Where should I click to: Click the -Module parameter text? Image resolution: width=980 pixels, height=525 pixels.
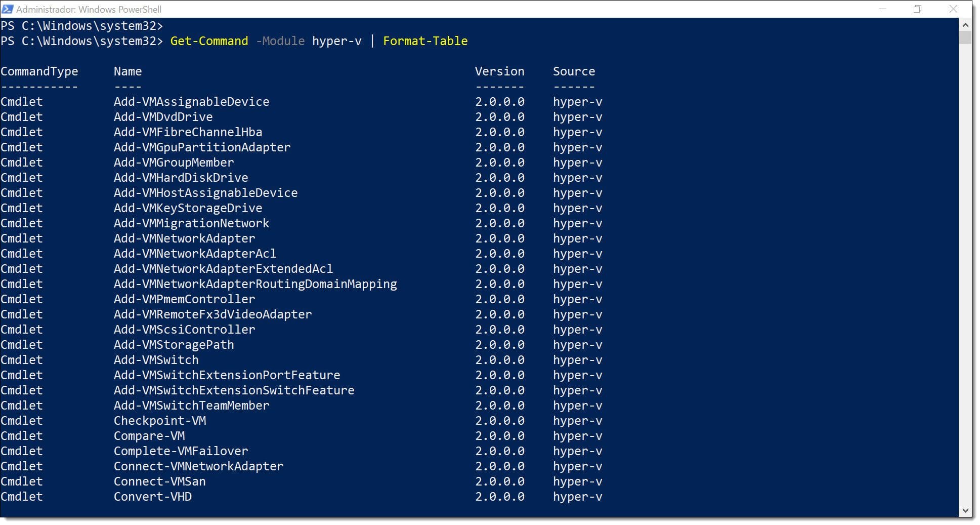[280, 41]
